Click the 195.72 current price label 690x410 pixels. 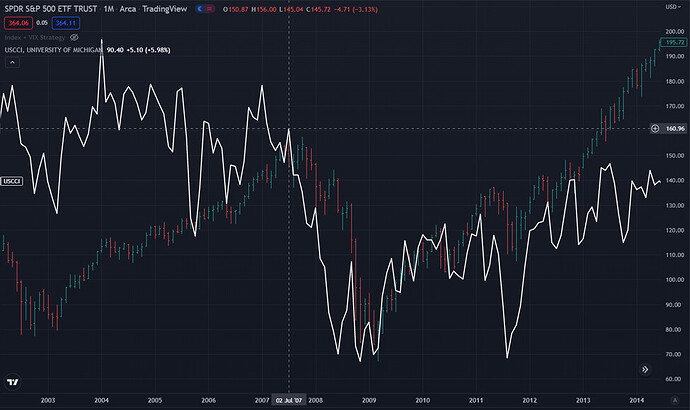[x=674, y=42]
